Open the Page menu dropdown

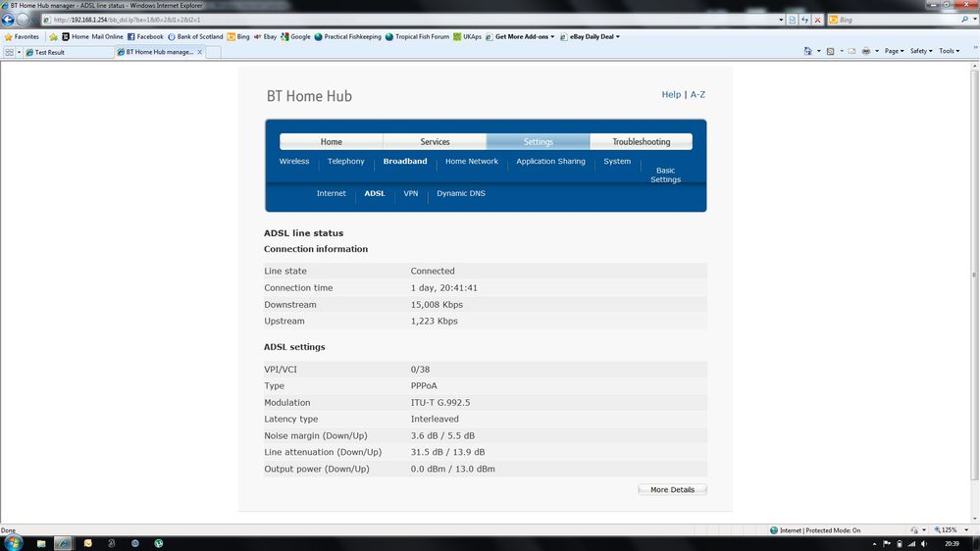point(894,51)
